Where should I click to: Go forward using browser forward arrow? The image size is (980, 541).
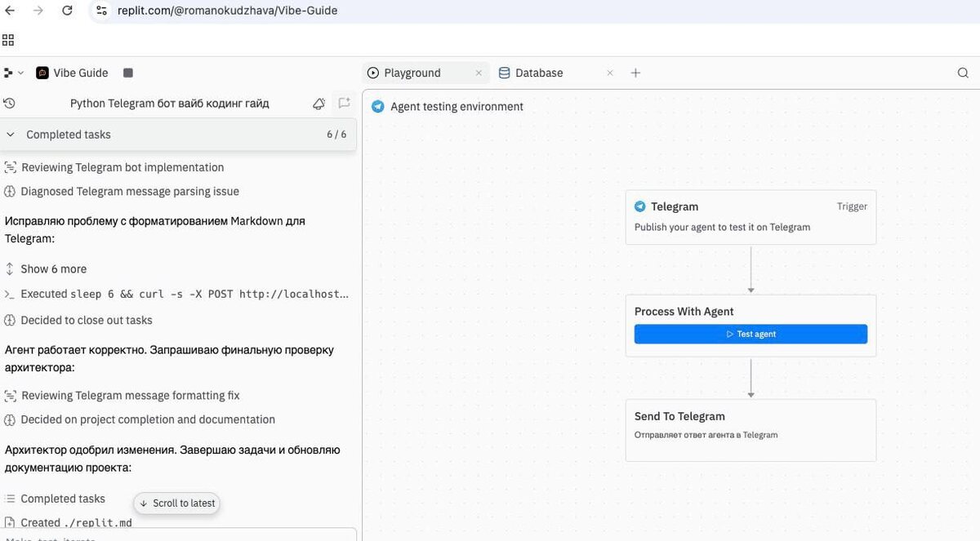pyautogui.click(x=38, y=11)
